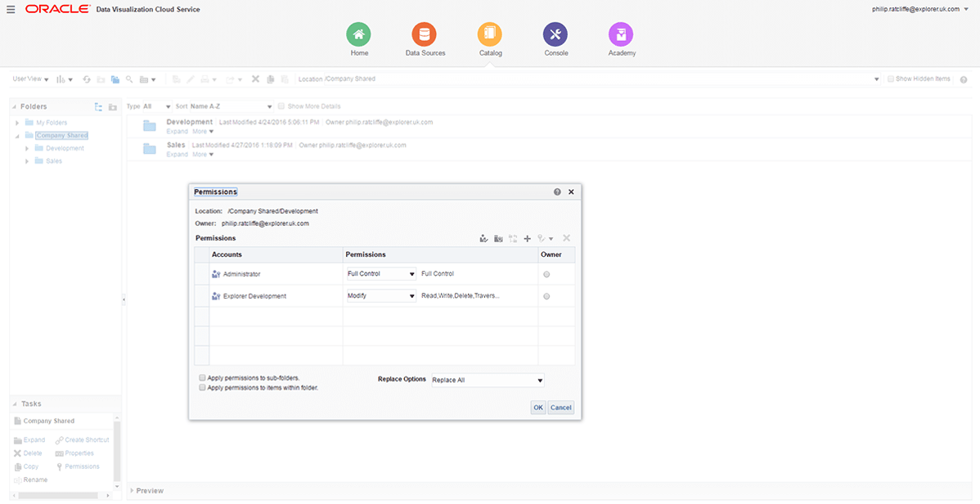This screenshot has height=504, width=980.
Task: Go to the Home page icon
Action: (x=359, y=35)
